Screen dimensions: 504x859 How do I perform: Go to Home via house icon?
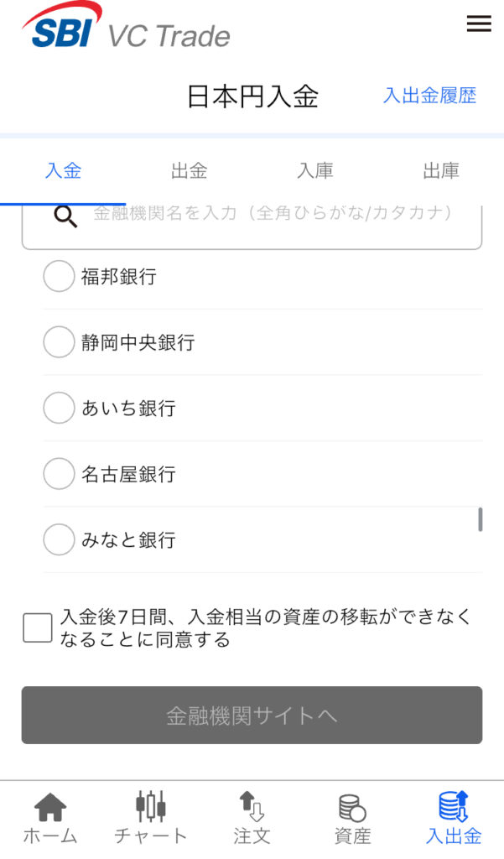click(49, 808)
